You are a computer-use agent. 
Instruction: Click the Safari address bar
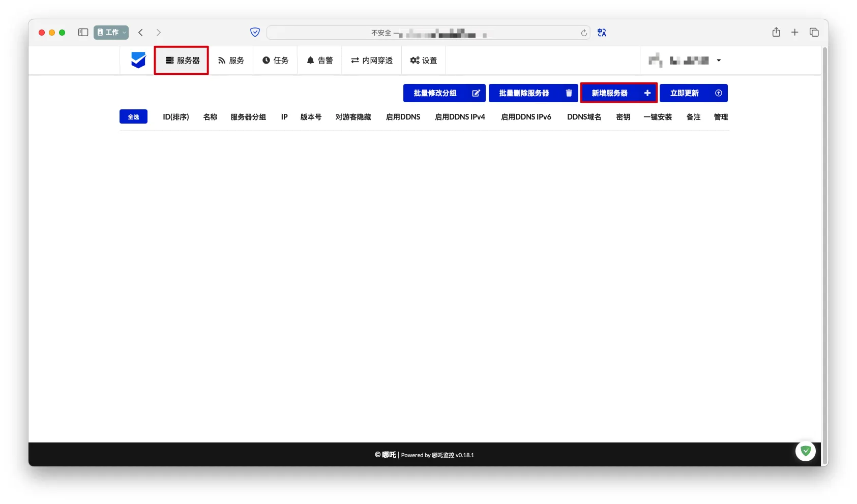[427, 33]
